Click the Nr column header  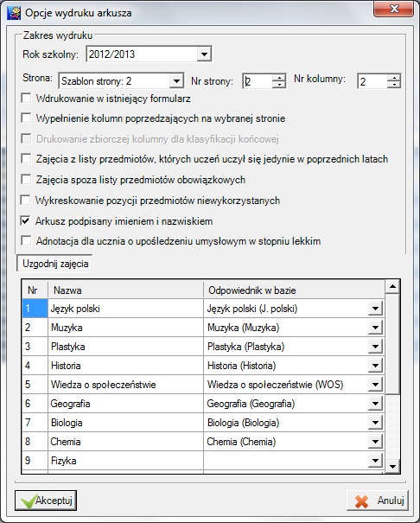pos(35,290)
